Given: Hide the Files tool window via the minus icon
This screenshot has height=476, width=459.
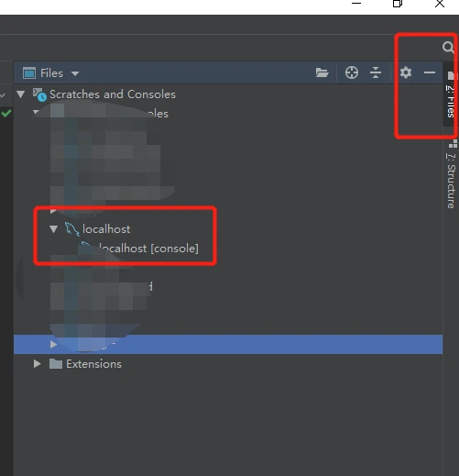Looking at the screenshot, I should click(430, 72).
